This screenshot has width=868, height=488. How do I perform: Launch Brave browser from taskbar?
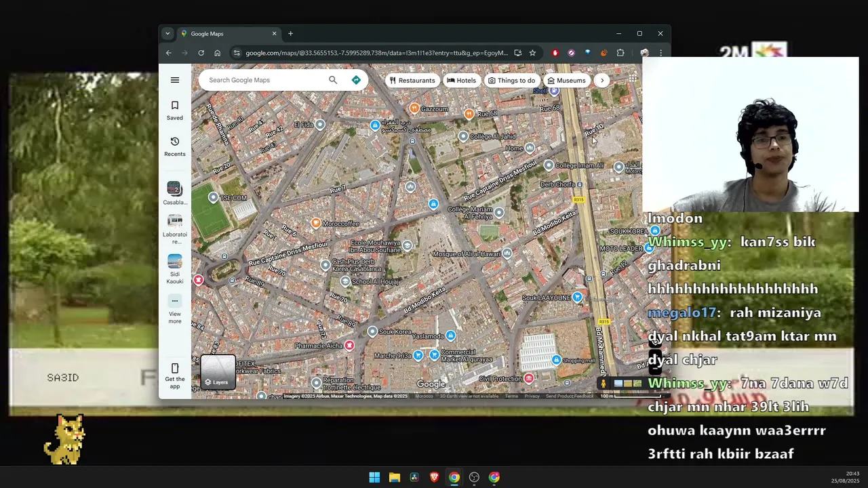coord(434,477)
